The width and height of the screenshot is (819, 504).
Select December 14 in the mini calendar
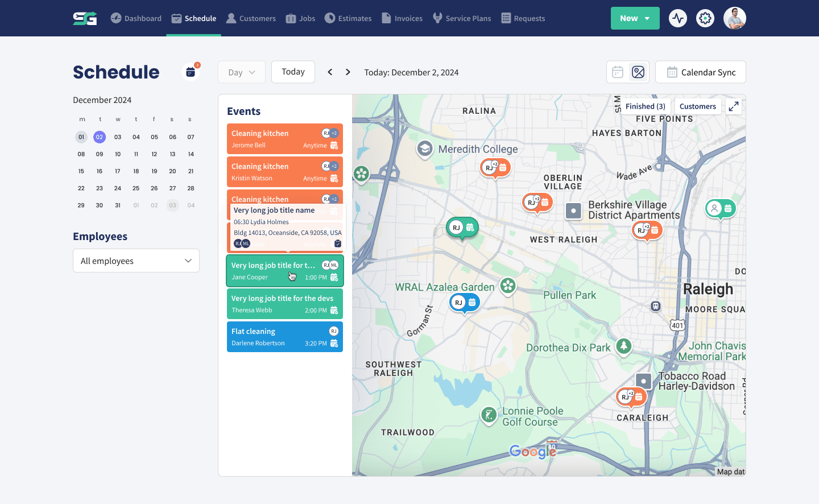(x=191, y=154)
